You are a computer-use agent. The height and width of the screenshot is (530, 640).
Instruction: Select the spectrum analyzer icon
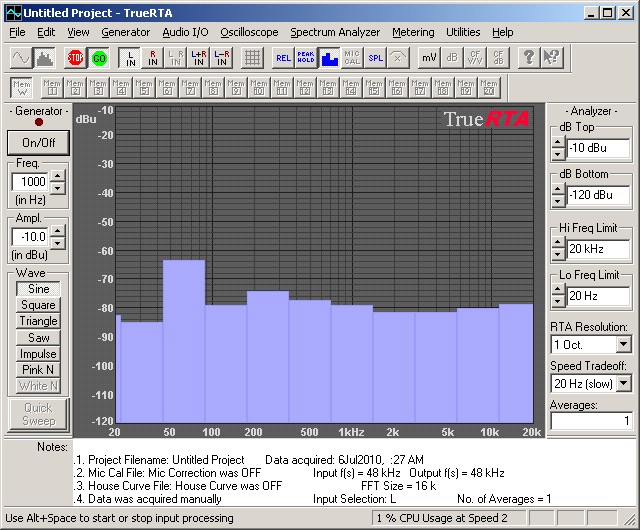coord(45,57)
